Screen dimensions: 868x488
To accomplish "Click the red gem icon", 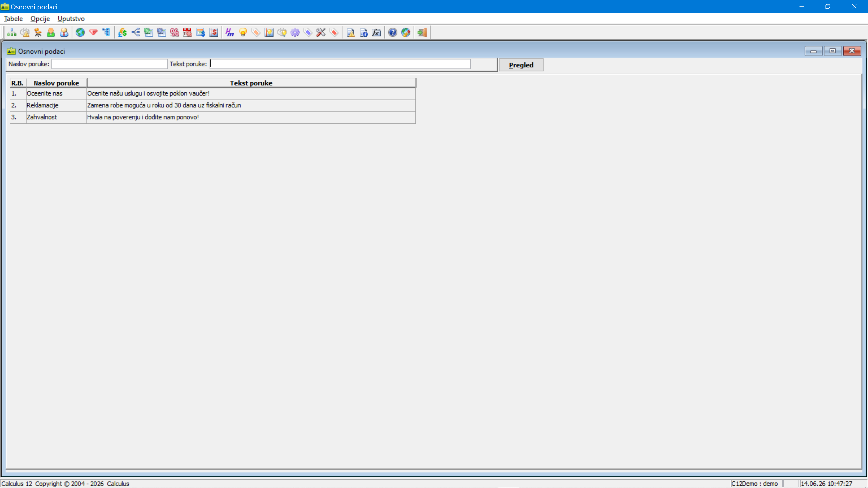I will tap(93, 32).
